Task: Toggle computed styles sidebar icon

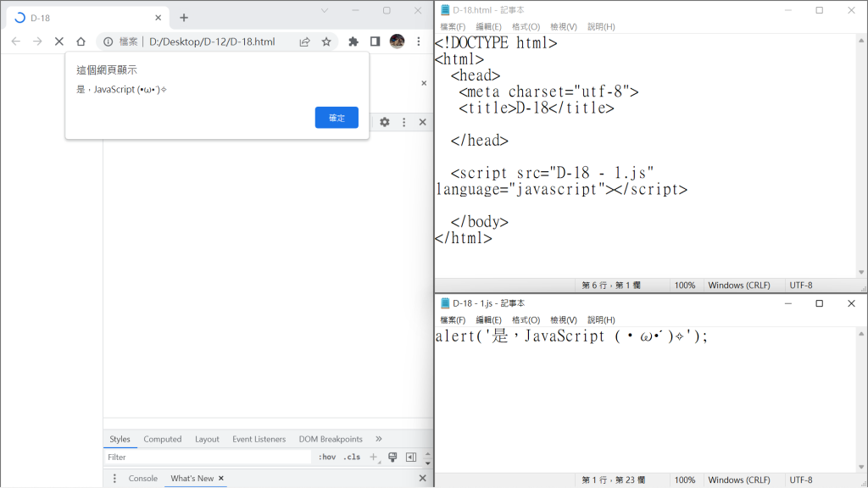Action: tap(411, 457)
